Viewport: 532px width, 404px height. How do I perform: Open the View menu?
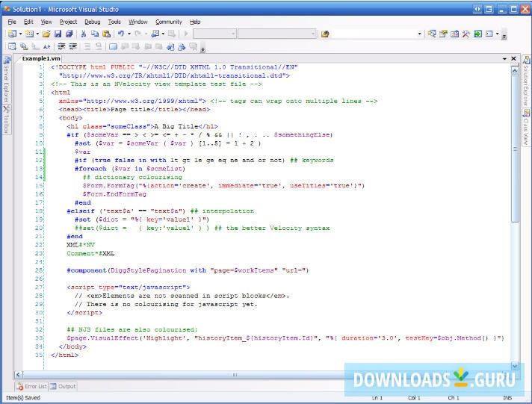[x=46, y=22]
